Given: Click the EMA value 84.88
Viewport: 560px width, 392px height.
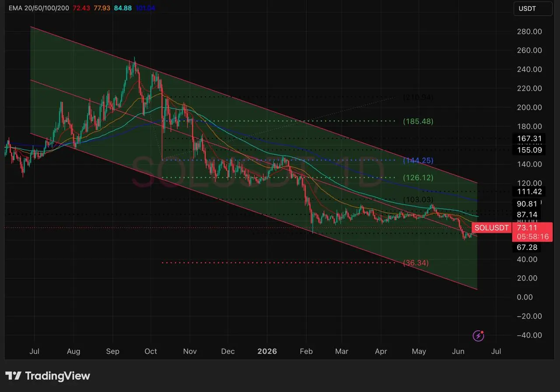Looking at the screenshot, I should point(123,8).
